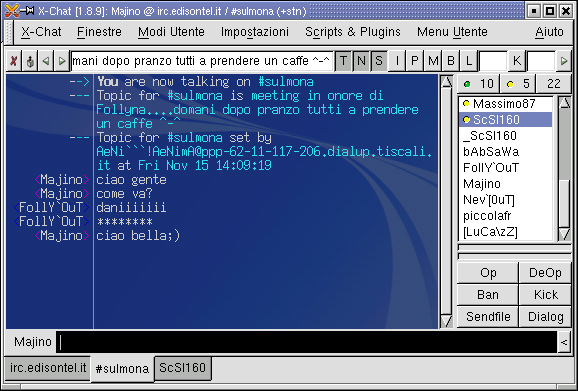
Task: Open the Modi Utente menu
Action: [171, 32]
